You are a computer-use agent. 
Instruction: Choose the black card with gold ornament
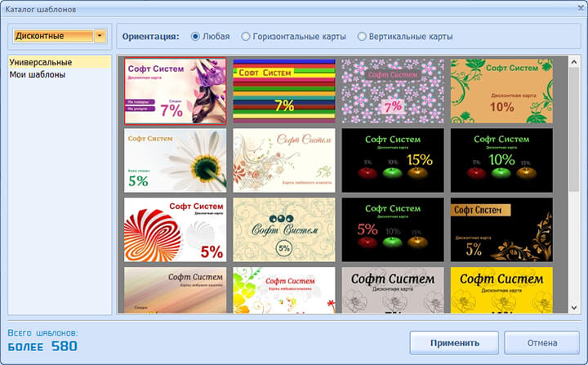pos(501,229)
